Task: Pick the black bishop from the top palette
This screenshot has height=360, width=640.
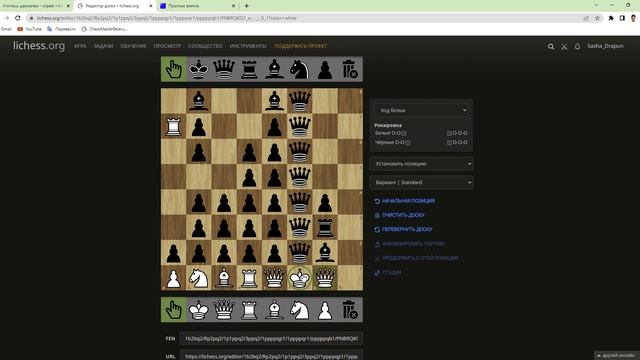Action: (x=274, y=69)
